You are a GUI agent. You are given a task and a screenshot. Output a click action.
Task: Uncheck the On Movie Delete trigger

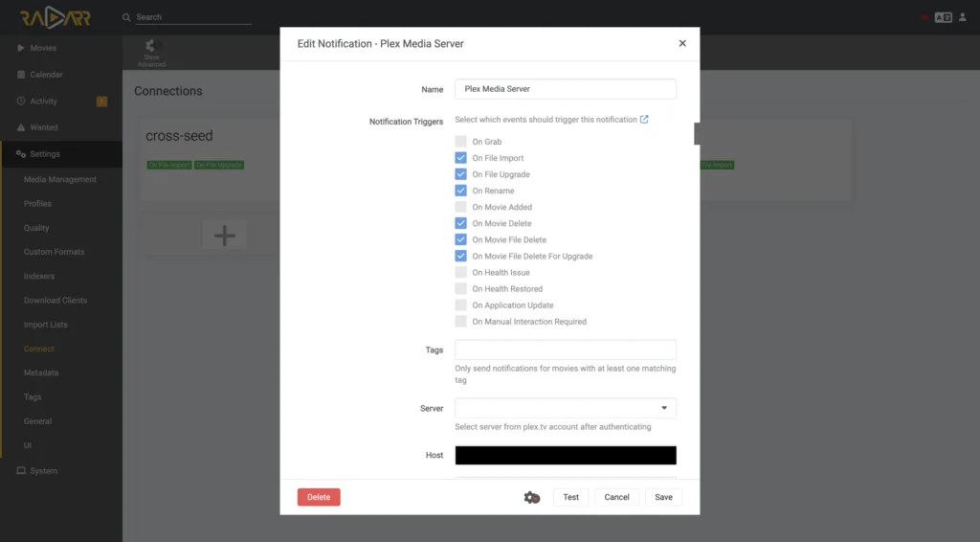click(460, 222)
